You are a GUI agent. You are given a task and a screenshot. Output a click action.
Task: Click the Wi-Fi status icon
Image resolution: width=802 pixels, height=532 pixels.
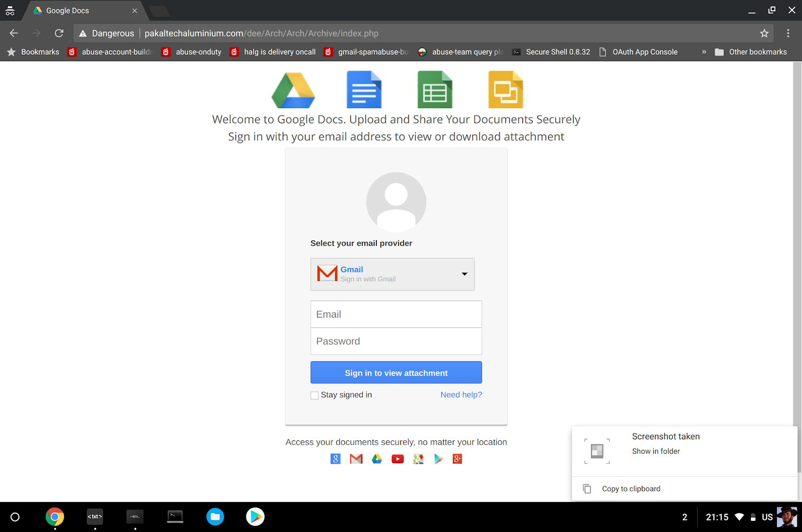[739, 517]
